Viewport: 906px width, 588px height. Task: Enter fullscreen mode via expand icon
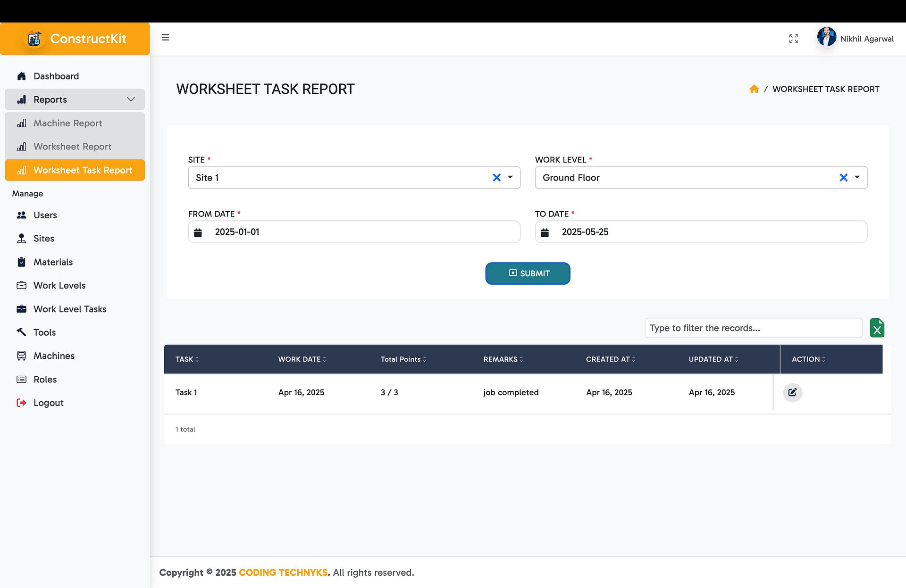coord(794,39)
